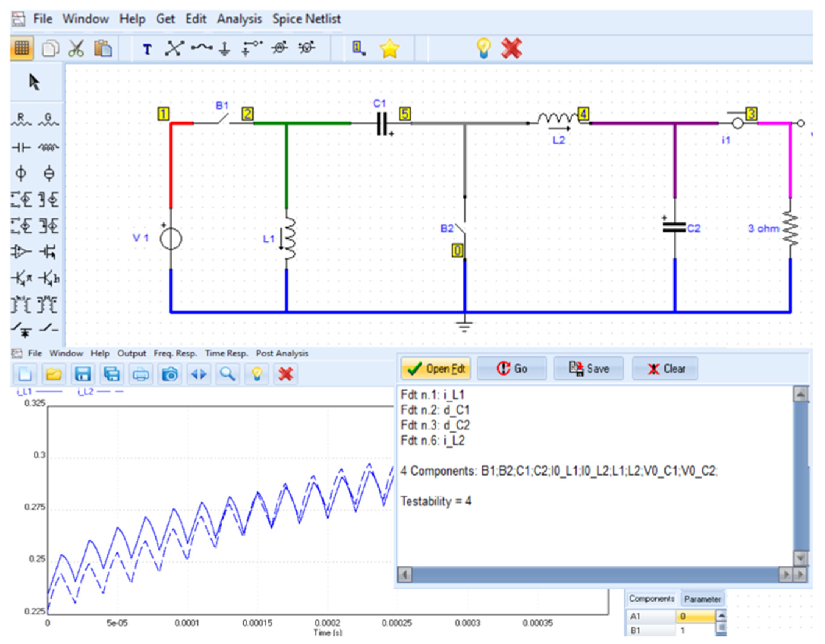Viewport: 825px width, 644px height.
Task: Select the scissors cut icon in toolbar
Action: tap(76, 49)
